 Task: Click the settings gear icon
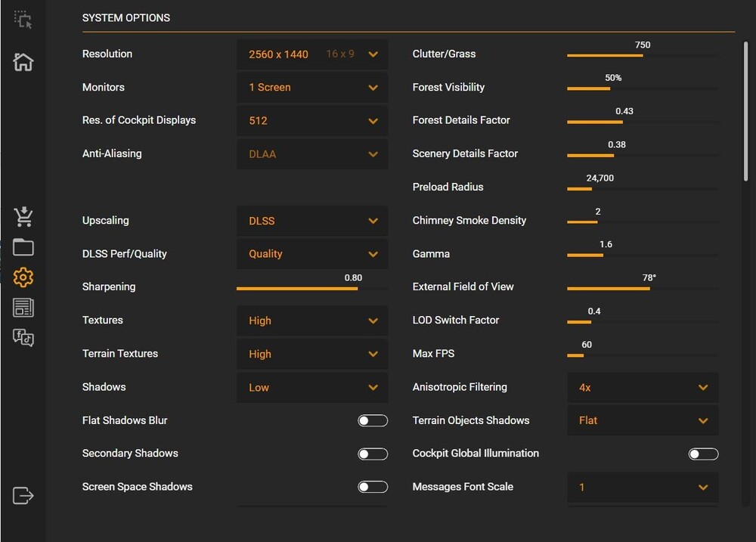point(23,277)
